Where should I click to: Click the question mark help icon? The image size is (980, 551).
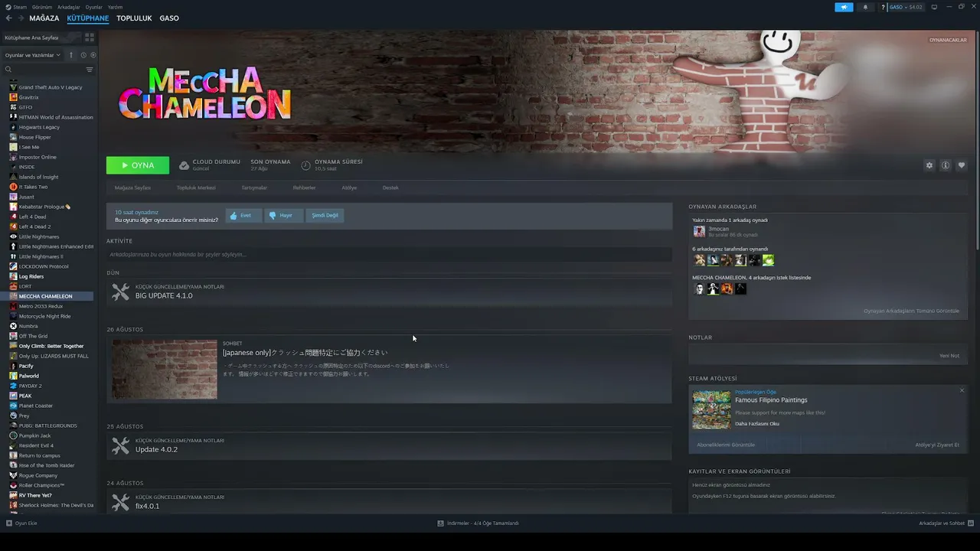click(x=883, y=7)
